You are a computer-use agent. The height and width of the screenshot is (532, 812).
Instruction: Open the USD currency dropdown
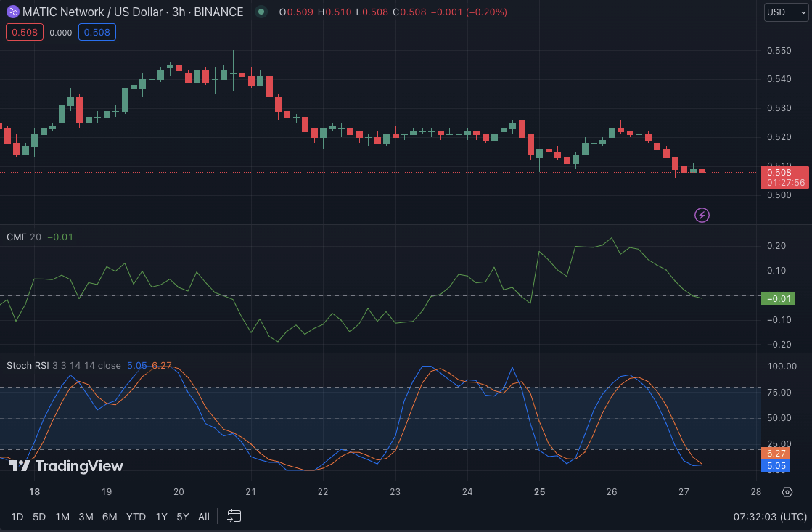pyautogui.click(x=785, y=12)
